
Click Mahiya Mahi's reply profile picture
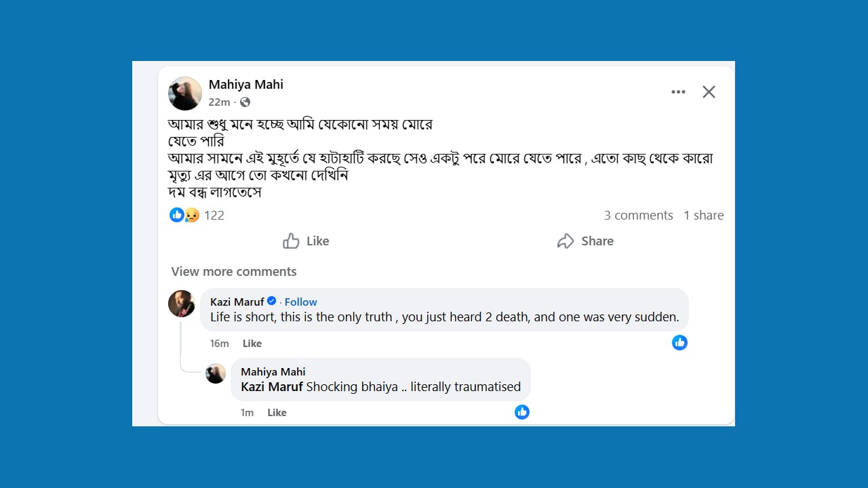click(216, 373)
